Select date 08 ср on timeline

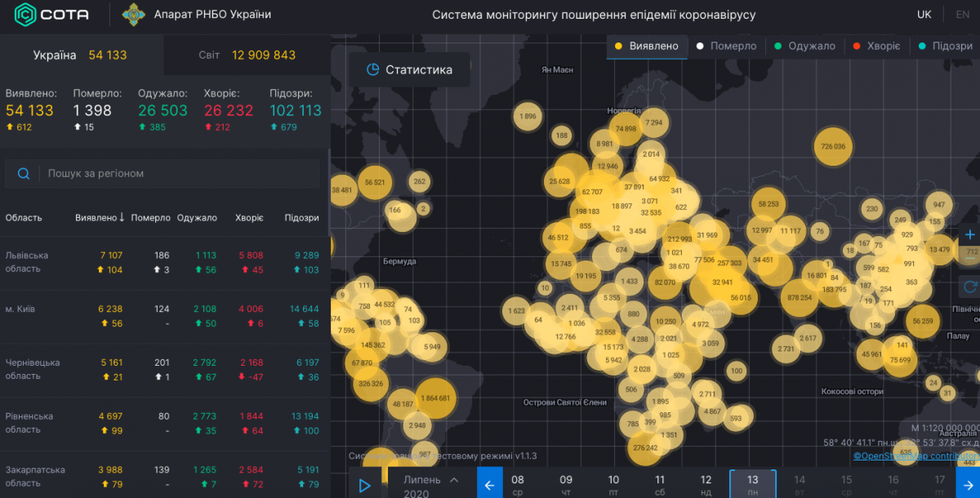pos(518,485)
